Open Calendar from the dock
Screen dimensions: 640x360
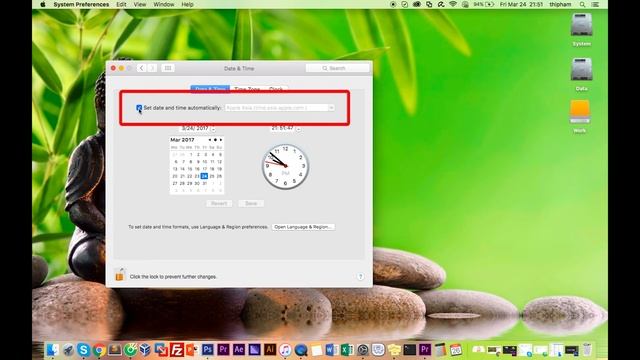click(456, 350)
